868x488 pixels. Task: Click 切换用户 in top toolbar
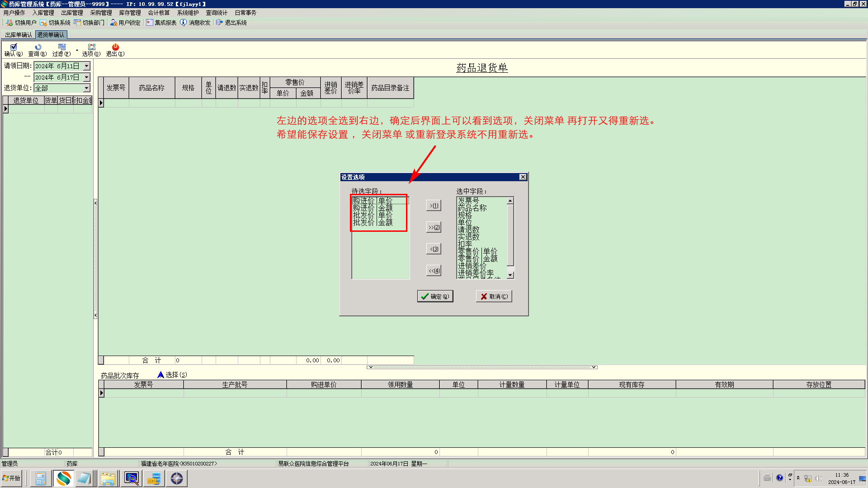pyautogui.click(x=21, y=23)
